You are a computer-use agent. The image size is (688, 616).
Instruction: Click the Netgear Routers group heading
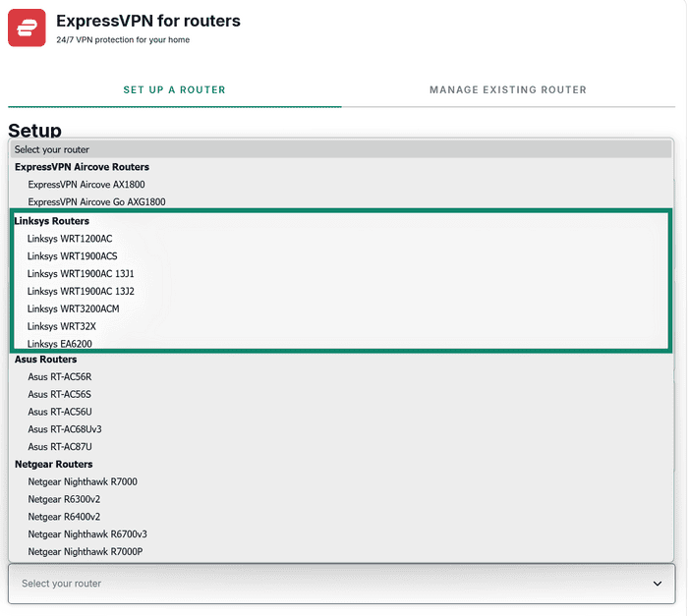[x=53, y=464]
